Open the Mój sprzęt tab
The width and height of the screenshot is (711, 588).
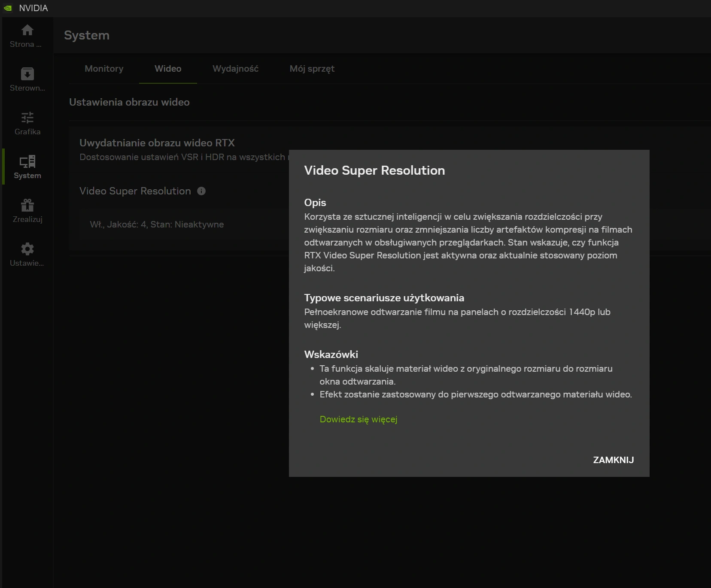pos(312,69)
